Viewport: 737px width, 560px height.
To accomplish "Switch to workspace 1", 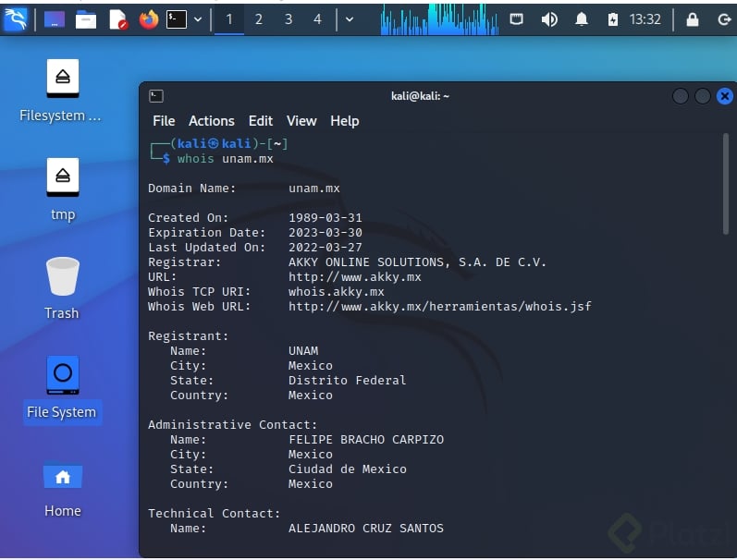I will (x=229, y=19).
